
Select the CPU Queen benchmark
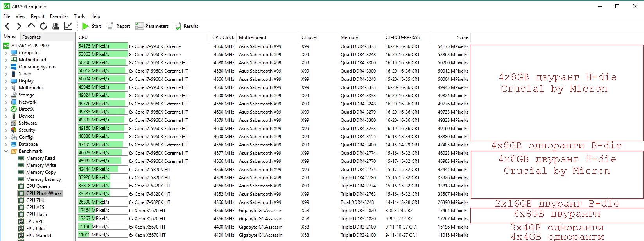(38, 186)
